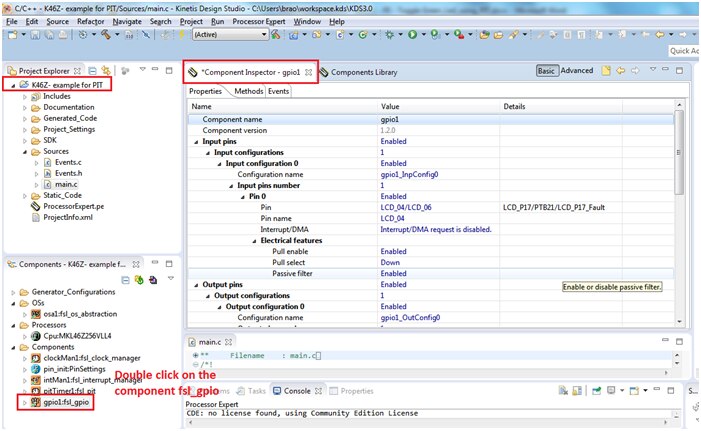701x431 pixels.
Task: Click the hammer Build icon in the toolbar
Action: pos(104,35)
